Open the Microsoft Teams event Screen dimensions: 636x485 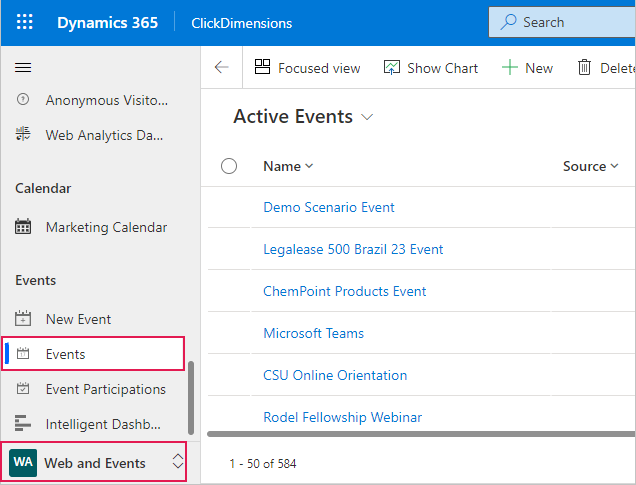[314, 333]
